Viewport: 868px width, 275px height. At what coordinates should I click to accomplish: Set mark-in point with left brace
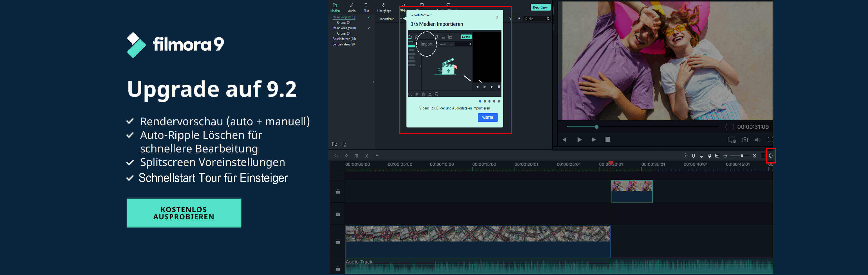click(x=726, y=127)
